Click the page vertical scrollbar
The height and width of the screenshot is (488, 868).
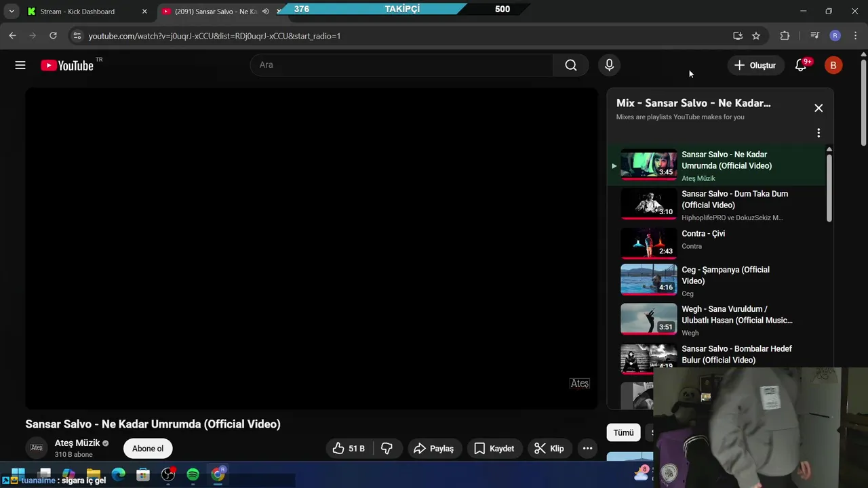point(863,102)
